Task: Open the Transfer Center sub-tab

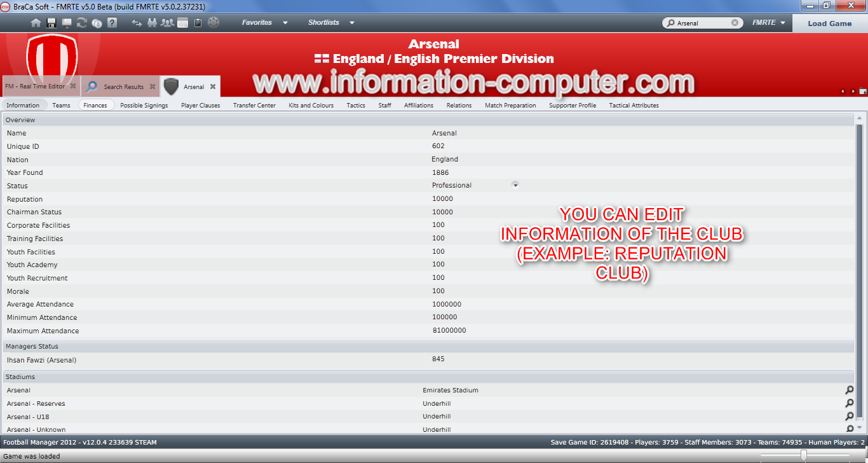Action: (254, 105)
